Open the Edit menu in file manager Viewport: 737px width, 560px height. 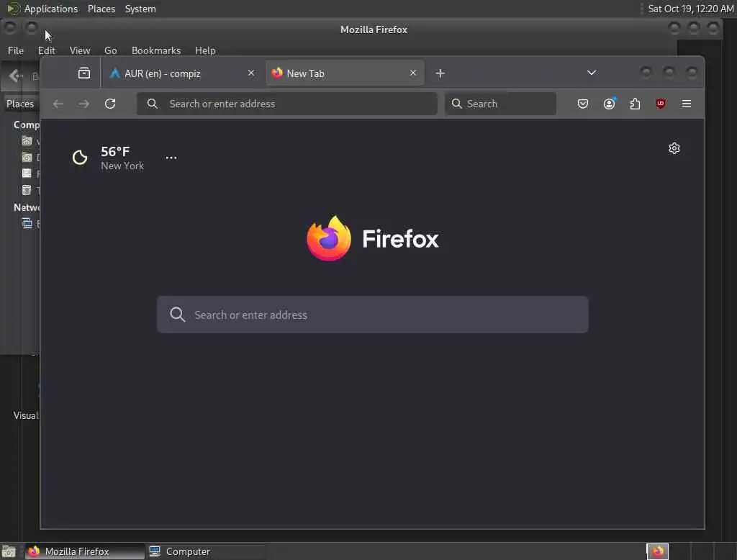tap(47, 50)
